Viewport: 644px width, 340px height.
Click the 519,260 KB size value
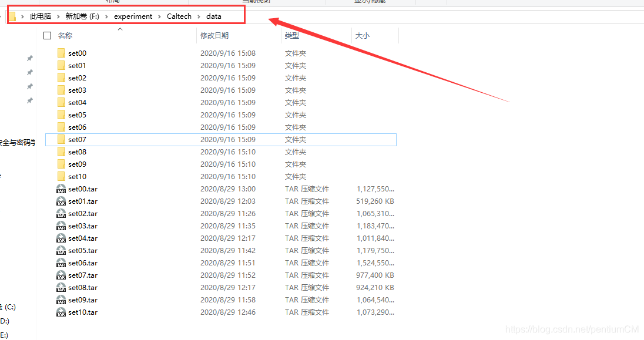tap(375, 201)
